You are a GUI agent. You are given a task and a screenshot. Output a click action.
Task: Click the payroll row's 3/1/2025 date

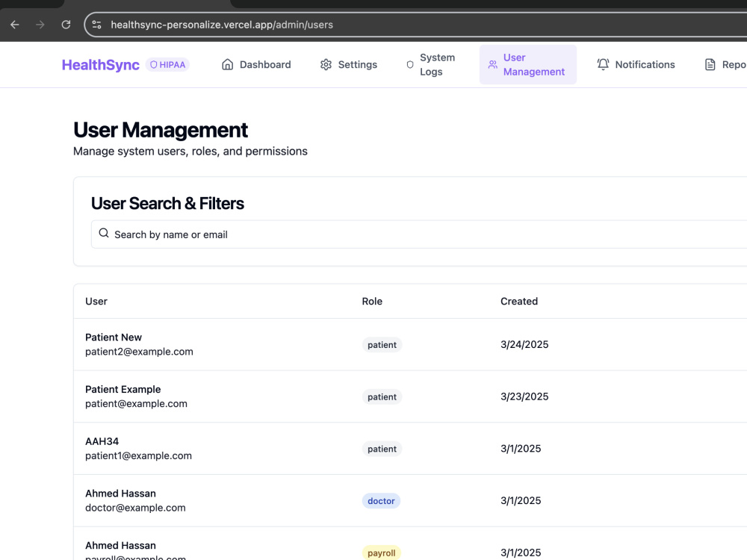pos(520,553)
